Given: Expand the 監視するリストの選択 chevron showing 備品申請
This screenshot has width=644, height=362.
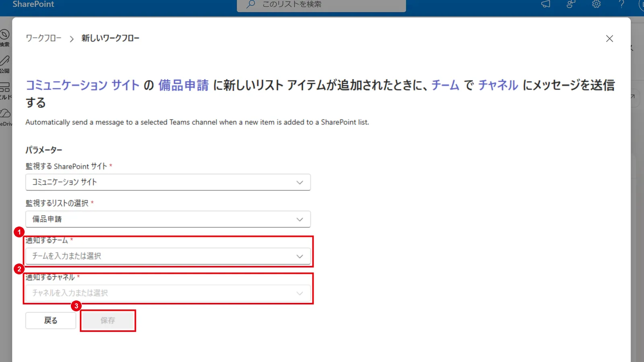Looking at the screenshot, I should point(299,219).
